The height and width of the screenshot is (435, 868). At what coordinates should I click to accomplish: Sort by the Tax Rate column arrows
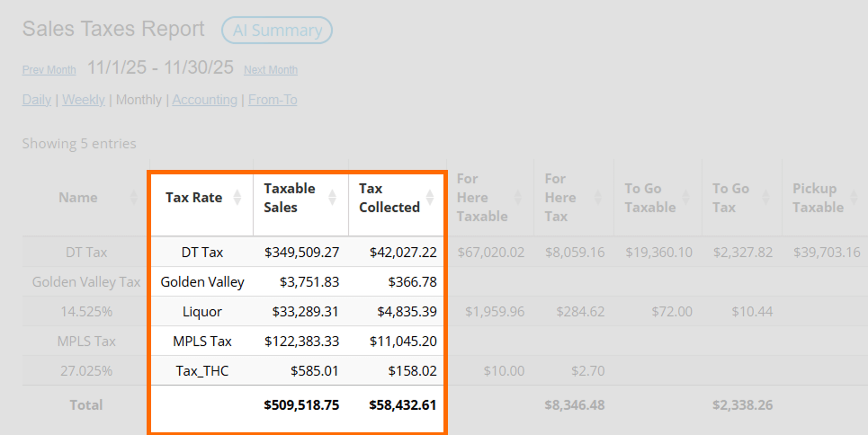pyautogui.click(x=237, y=198)
